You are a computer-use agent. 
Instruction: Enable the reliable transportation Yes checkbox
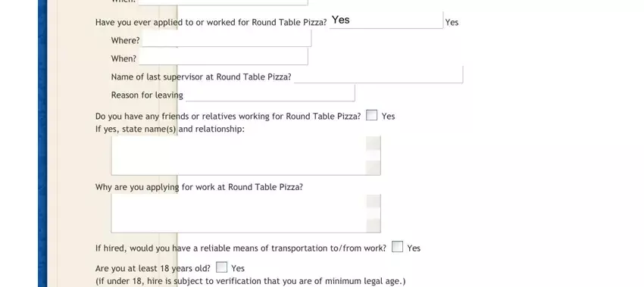[397, 247]
